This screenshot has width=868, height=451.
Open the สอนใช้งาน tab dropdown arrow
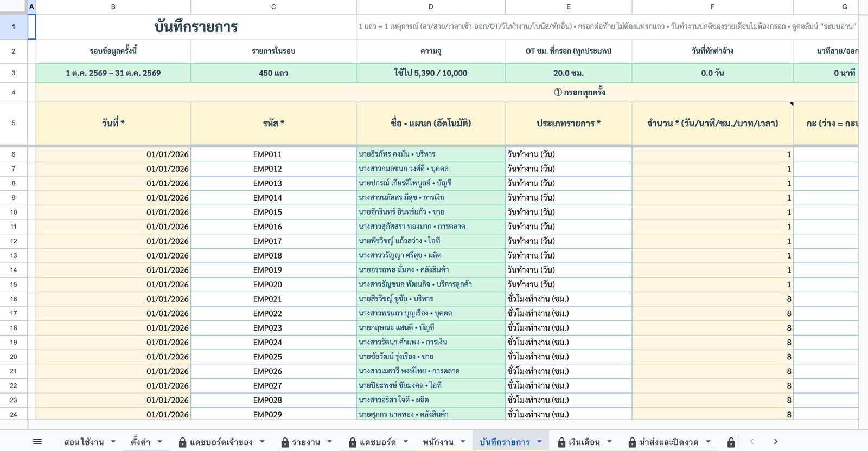pyautogui.click(x=113, y=442)
